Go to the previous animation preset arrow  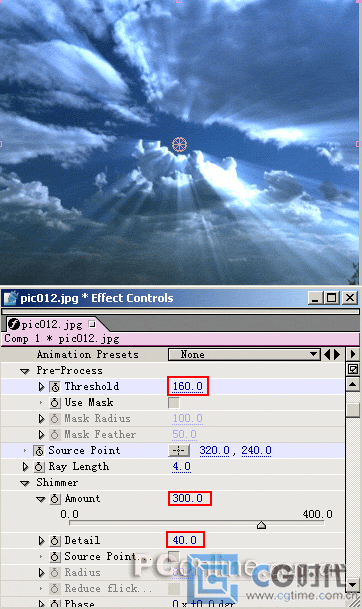tap(327, 354)
